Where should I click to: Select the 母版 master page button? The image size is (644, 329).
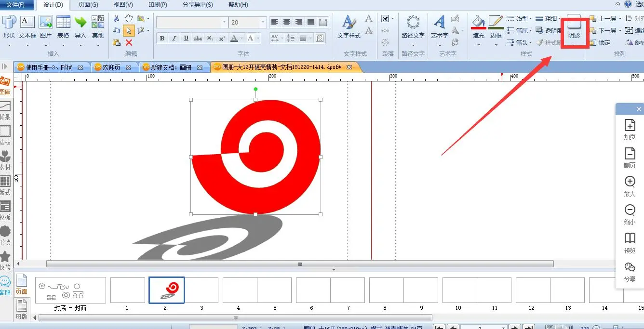(22, 309)
